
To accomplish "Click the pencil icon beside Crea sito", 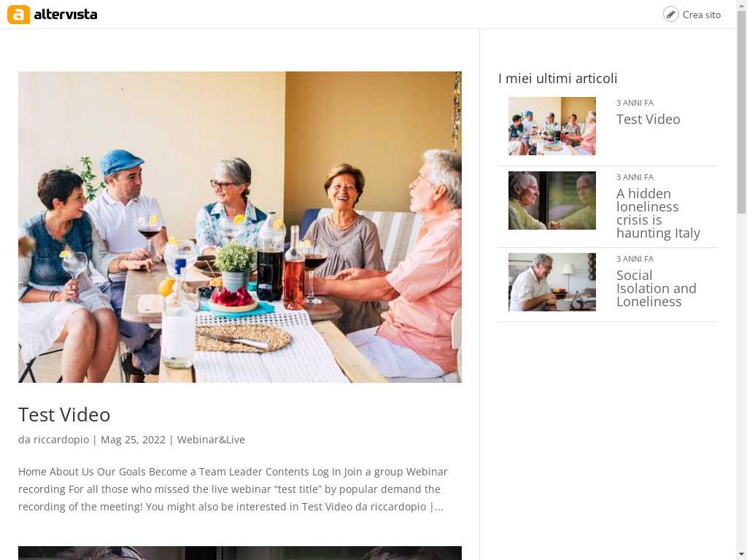I will (671, 15).
